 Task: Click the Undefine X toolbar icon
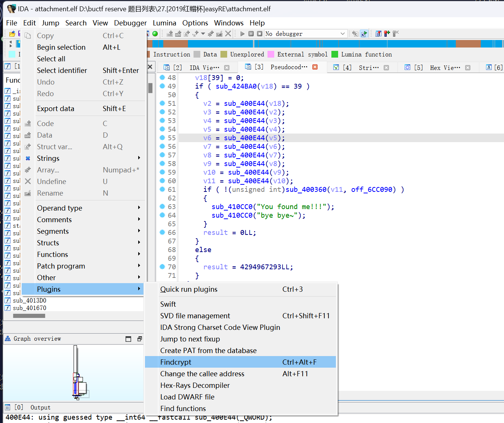pyautogui.click(x=228, y=34)
